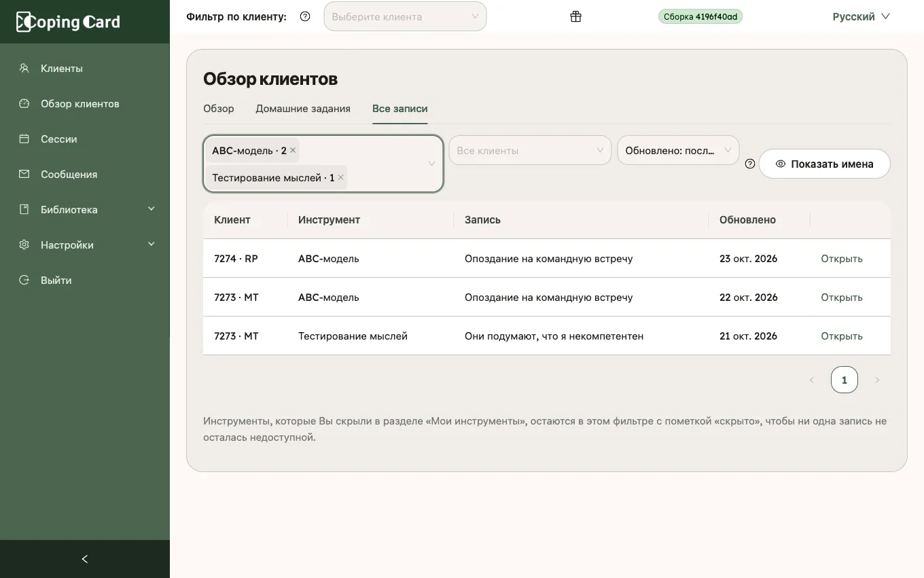
Task: Click help icon beside Показать имена button
Action: tap(750, 164)
